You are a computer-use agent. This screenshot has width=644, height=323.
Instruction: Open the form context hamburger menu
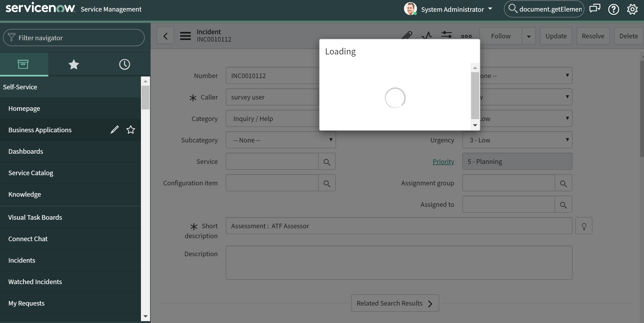185,36
